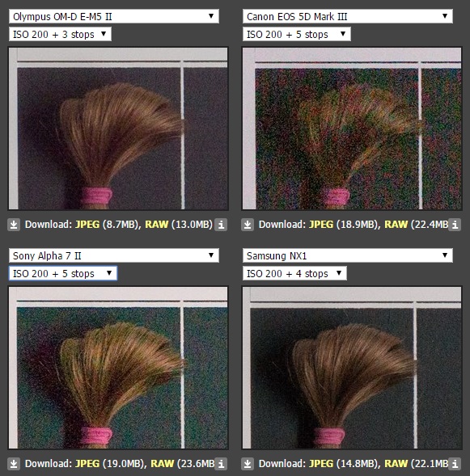Change the Sony ISO 200 + 5 stops setting

point(63,273)
